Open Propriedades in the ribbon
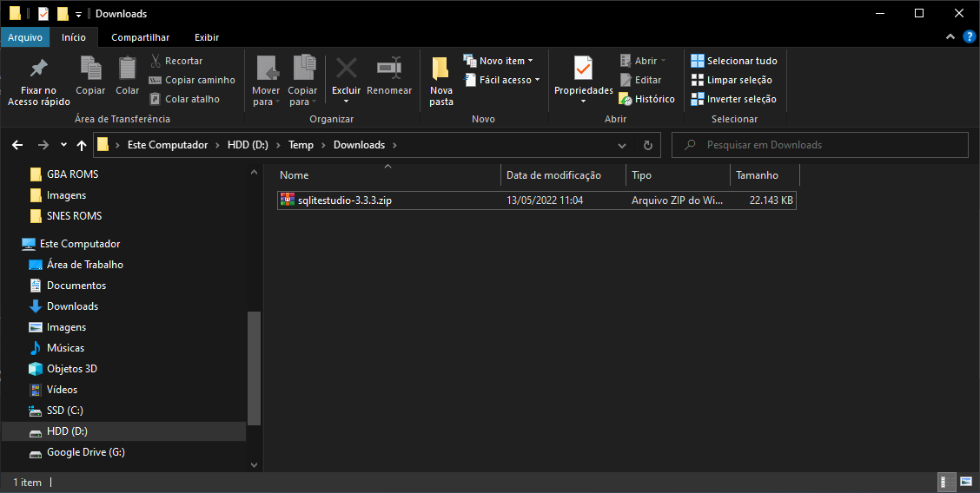 (584, 81)
